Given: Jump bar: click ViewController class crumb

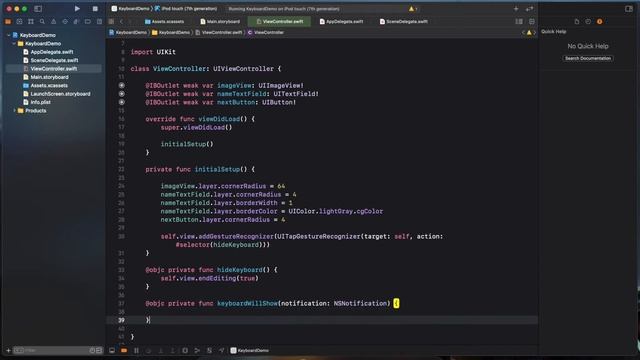Looking at the screenshot, I should click(x=265, y=32).
